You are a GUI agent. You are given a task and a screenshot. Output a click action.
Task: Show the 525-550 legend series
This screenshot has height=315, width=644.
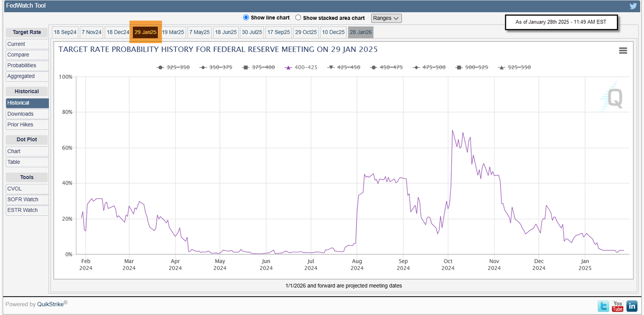point(514,67)
